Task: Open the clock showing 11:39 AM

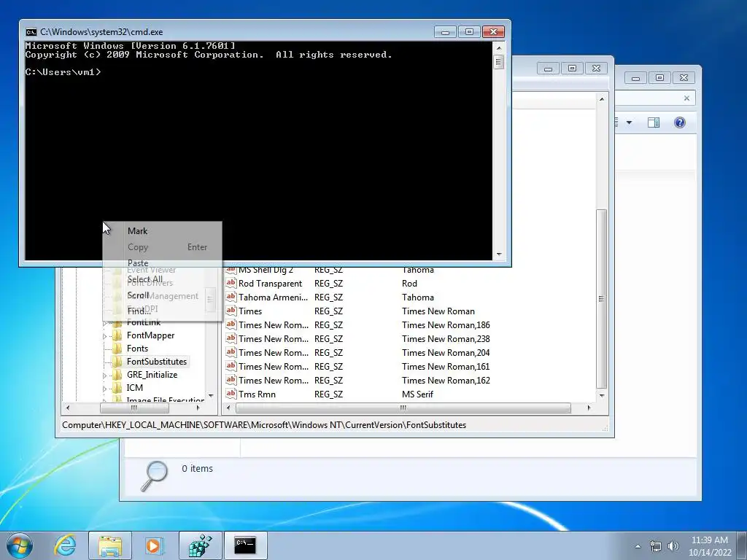Action: [x=710, y=546]
